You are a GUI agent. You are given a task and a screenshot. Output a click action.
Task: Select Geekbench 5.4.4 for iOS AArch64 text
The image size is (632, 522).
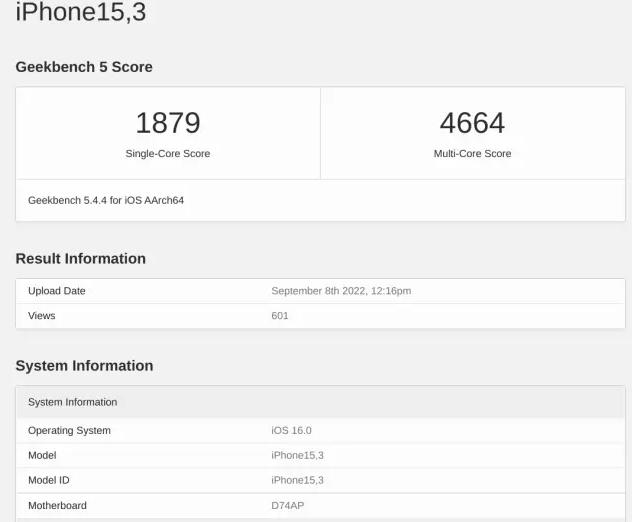(106, 200)
